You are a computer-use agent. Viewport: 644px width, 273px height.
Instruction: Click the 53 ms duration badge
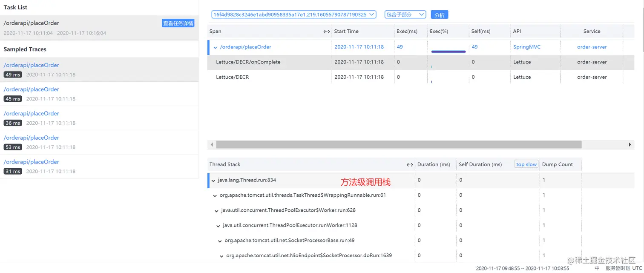coord(12,147)
